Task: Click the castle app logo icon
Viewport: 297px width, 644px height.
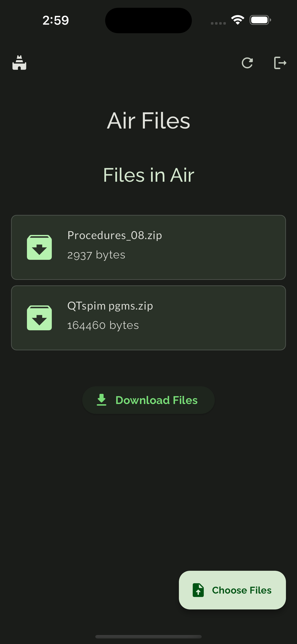Action: [19, 63]
